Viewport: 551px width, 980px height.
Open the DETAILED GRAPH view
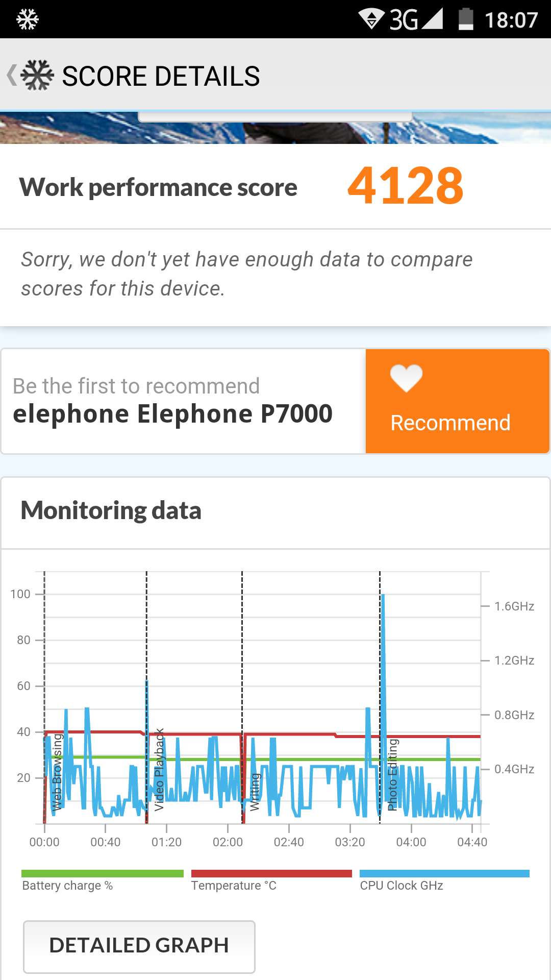(x=139, y=946)
